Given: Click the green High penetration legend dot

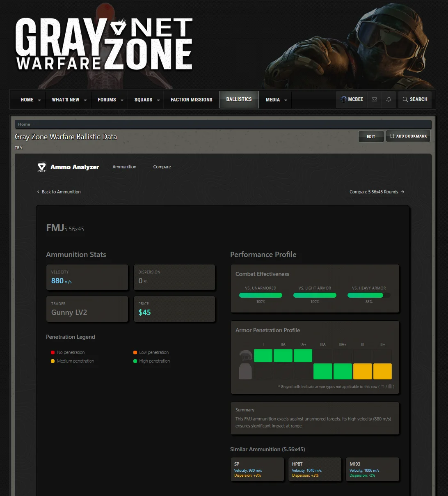Looking at the screenshot, I should pos(135,361).
